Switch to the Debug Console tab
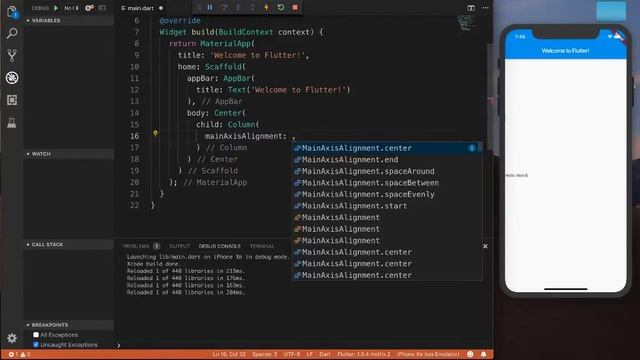This screenshot has width=640, height=360. [x=220, y=246]
